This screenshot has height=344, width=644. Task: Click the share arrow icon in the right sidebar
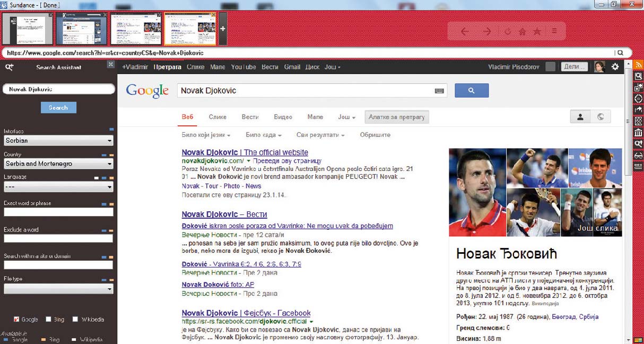coord(639,110)
